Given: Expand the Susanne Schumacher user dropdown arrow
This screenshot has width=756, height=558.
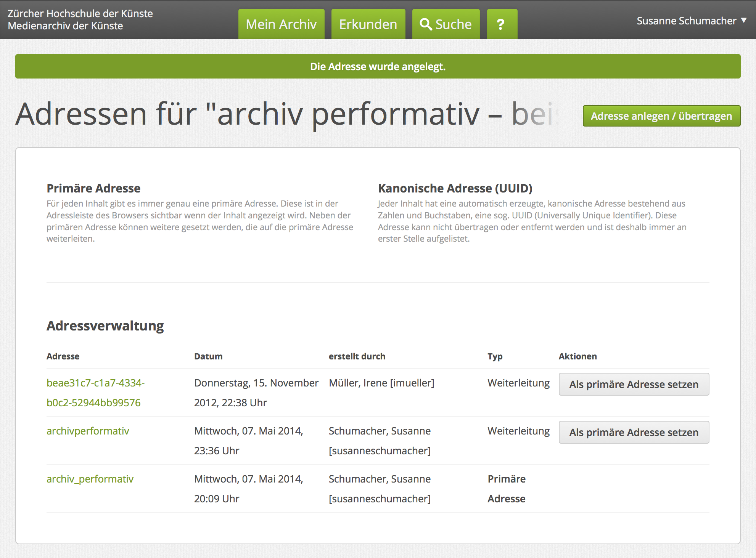Looking at the screenshot, I should point(743,21).
